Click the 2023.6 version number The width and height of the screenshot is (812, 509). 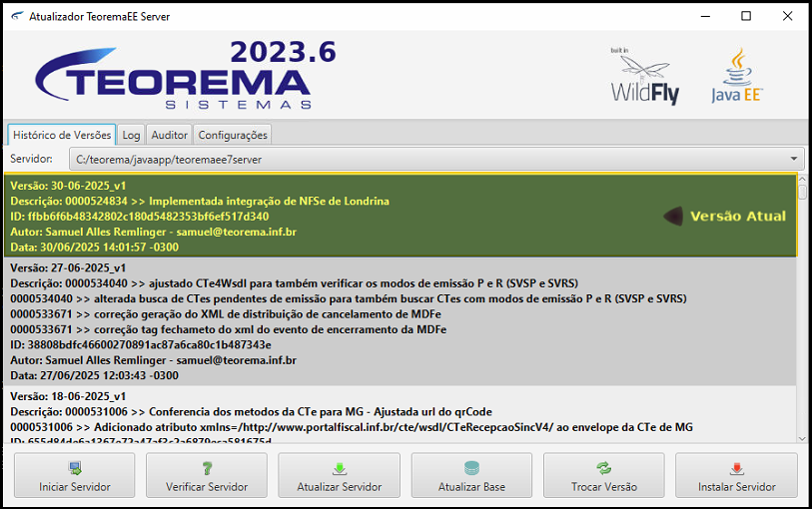pyautogui.click(x=283, y=52)
